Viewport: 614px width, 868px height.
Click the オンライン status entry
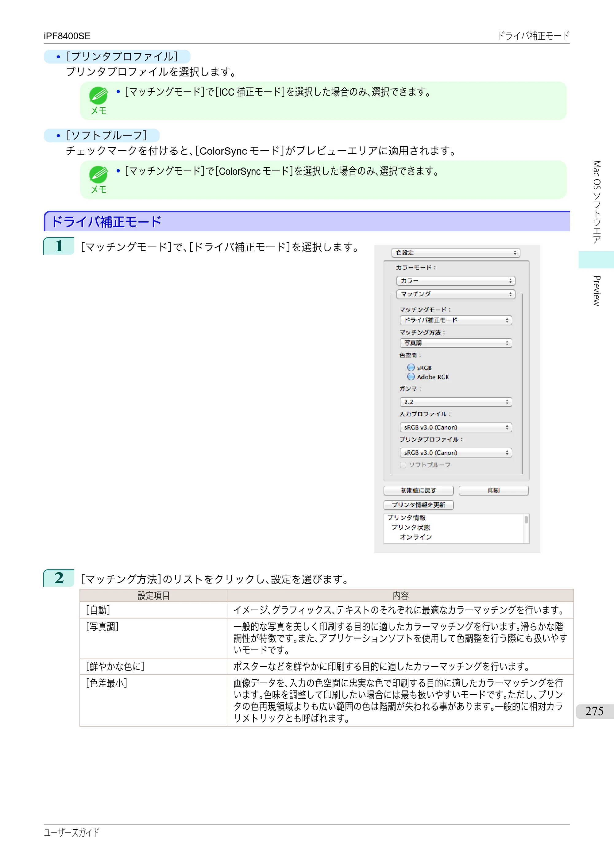tap(416, 537)
